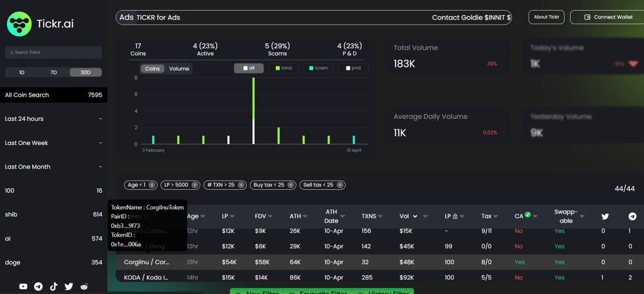This screenshot has width=644, height=294.
Task: Sort table by LP column arrow
Action: click(233, 217)
